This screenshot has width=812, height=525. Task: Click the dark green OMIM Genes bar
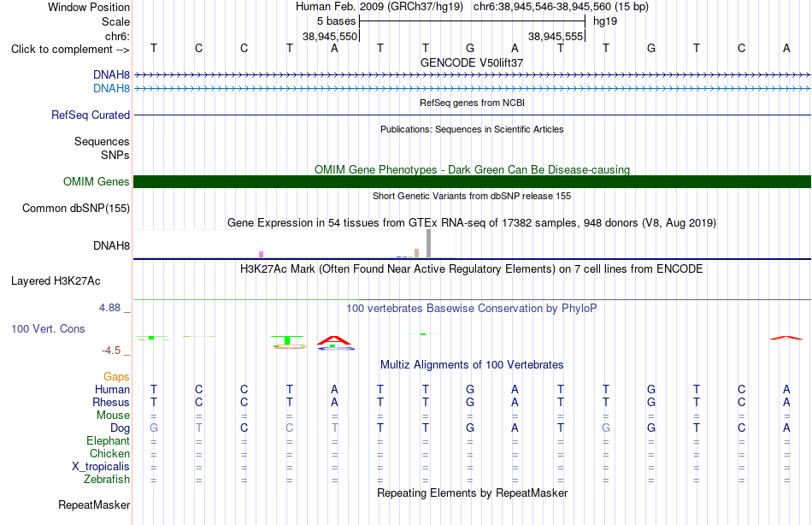[472, 182]
